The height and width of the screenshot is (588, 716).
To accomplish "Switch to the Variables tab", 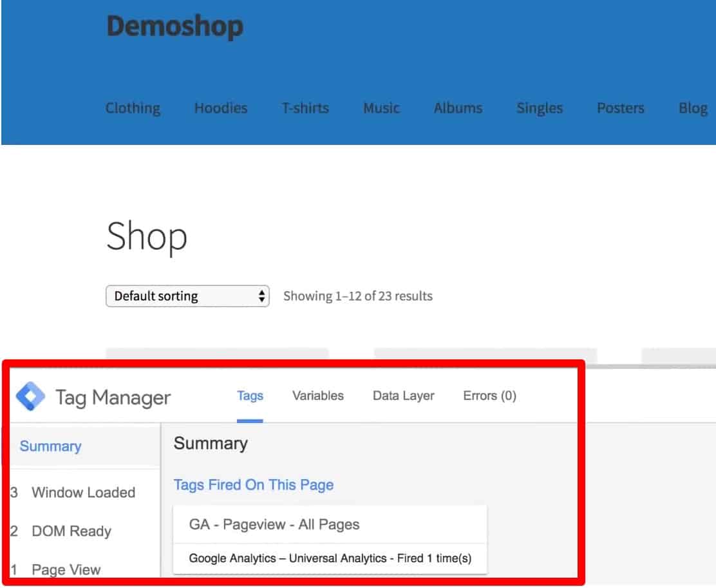I will pos(317,395).
